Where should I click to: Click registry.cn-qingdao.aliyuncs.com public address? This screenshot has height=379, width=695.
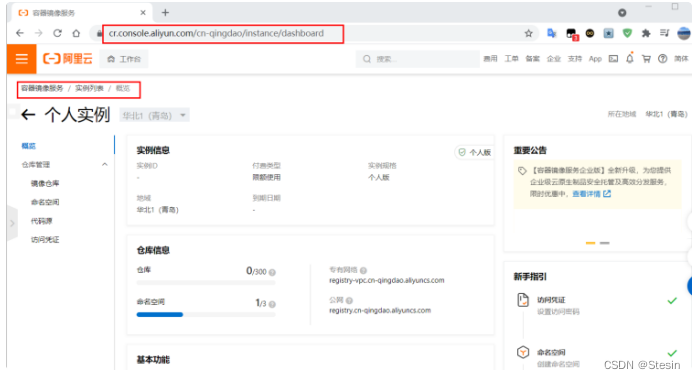coord(380,310)
